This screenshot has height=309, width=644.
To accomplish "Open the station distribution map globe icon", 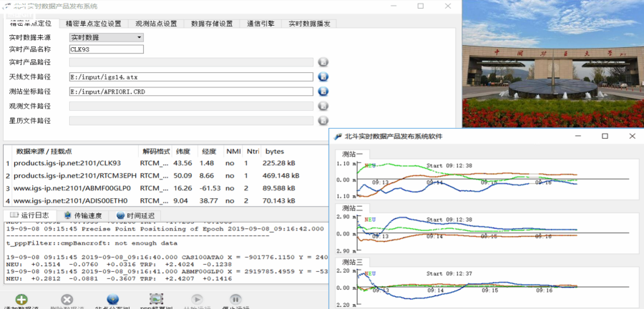I will [x=112, y=300].
